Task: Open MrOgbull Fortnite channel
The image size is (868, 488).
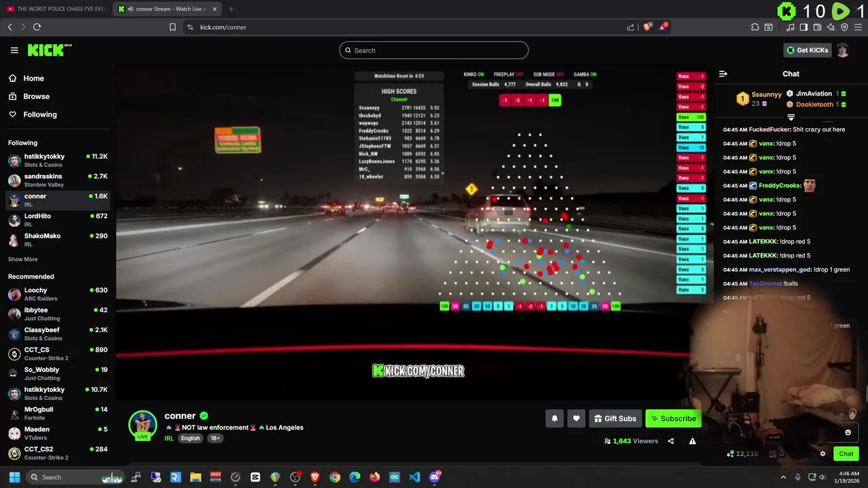Action: coord(58,413)
